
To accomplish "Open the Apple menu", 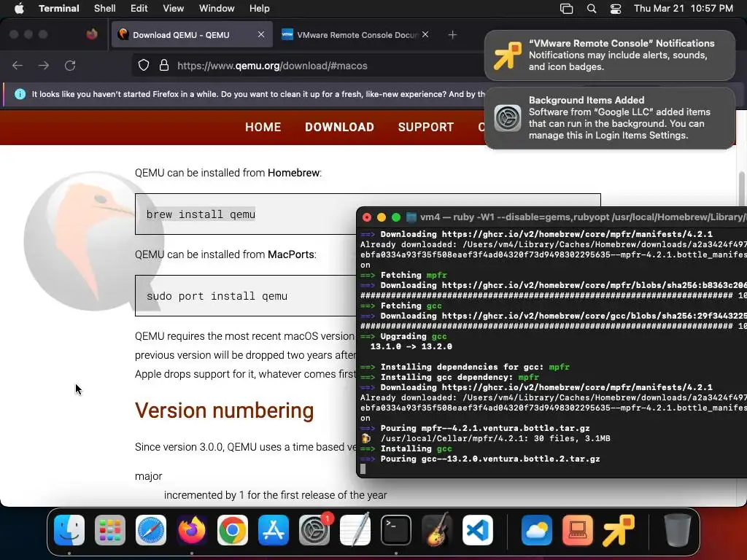I will pyautogui.click(x=19, y=9).
